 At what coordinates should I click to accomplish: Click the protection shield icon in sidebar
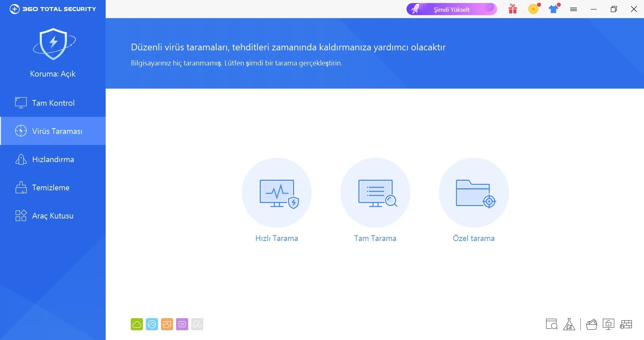tap(54, 44)
